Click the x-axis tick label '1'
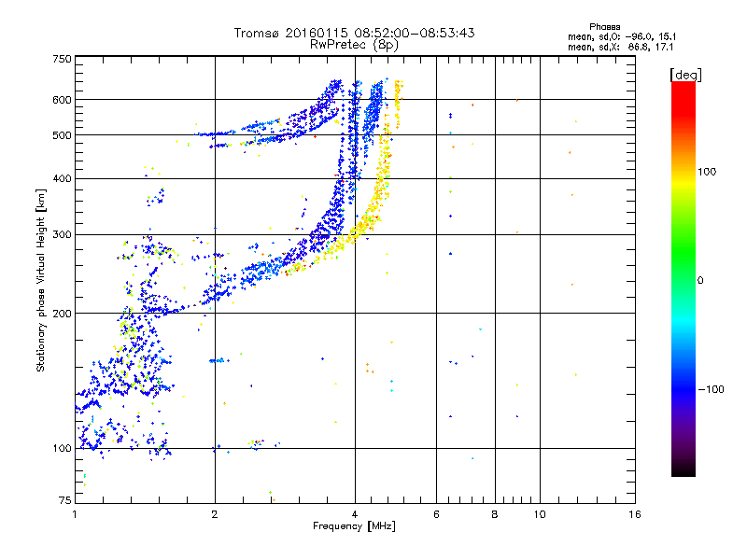This screenshot has height=560, width=747. click(x=75, y=514)
